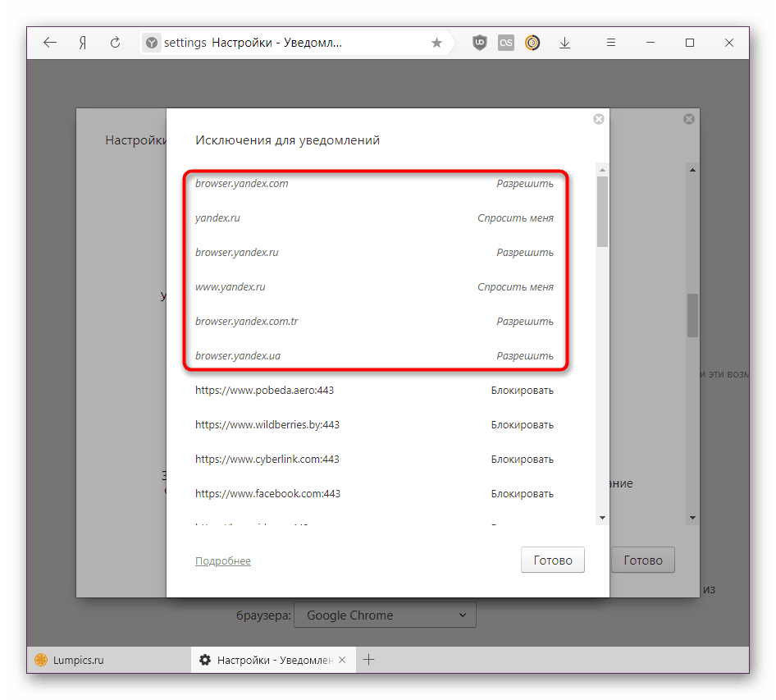Change Блокировать setting for pobeda.aero
776x700 pixels.
tap(522, 391)
